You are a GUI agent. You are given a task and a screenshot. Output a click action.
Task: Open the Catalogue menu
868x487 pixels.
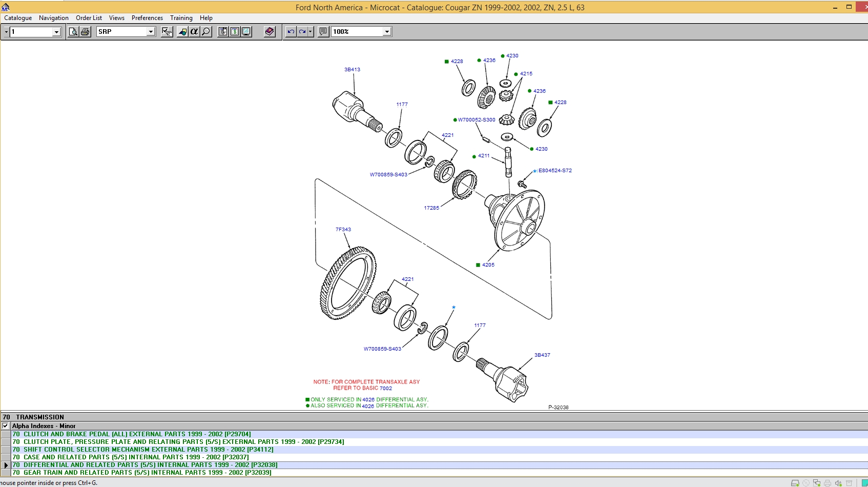(x=18, y=18)
